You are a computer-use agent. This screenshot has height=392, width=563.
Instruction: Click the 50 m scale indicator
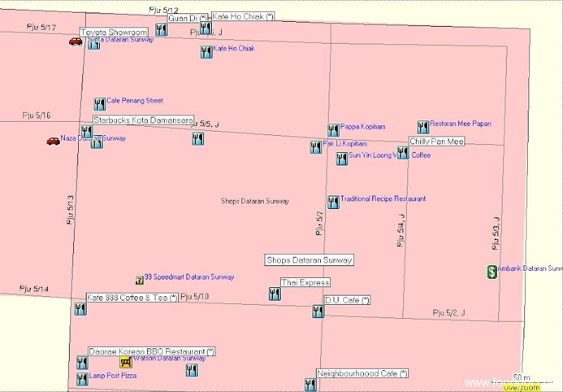click(x=521, y=378)
